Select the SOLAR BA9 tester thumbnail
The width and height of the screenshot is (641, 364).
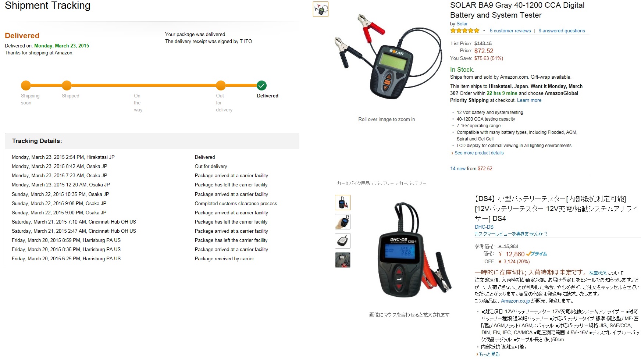coord(321,9)
